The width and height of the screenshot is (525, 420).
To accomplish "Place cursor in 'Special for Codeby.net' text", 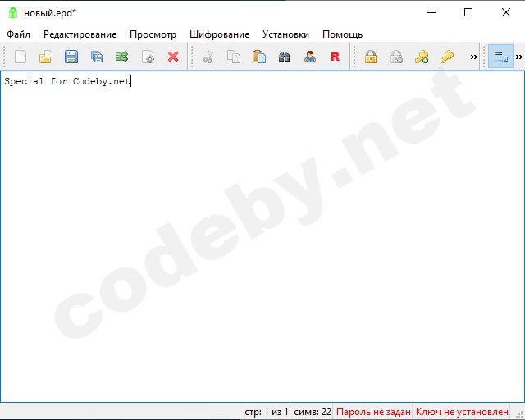I will [67, 81].
